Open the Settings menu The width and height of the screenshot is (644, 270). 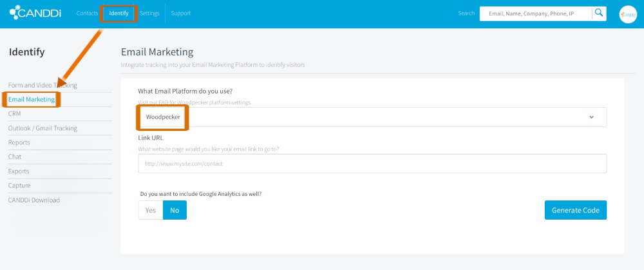149,13
